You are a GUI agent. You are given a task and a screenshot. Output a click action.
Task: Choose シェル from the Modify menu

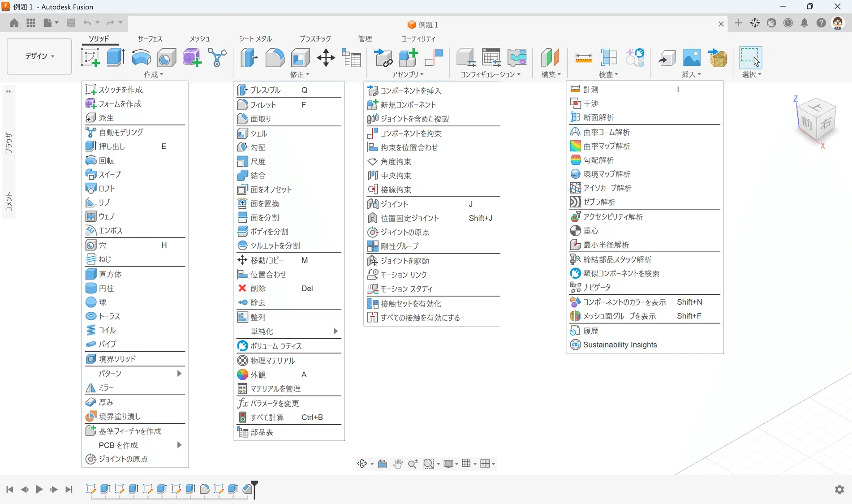(289, 134)
